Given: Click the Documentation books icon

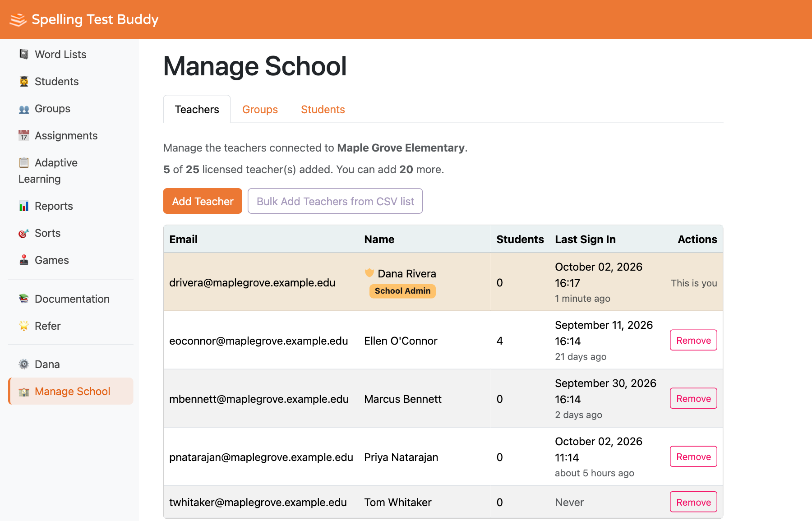Looking at the screenshot, I should pyautogui.click(x=24, y=299).
